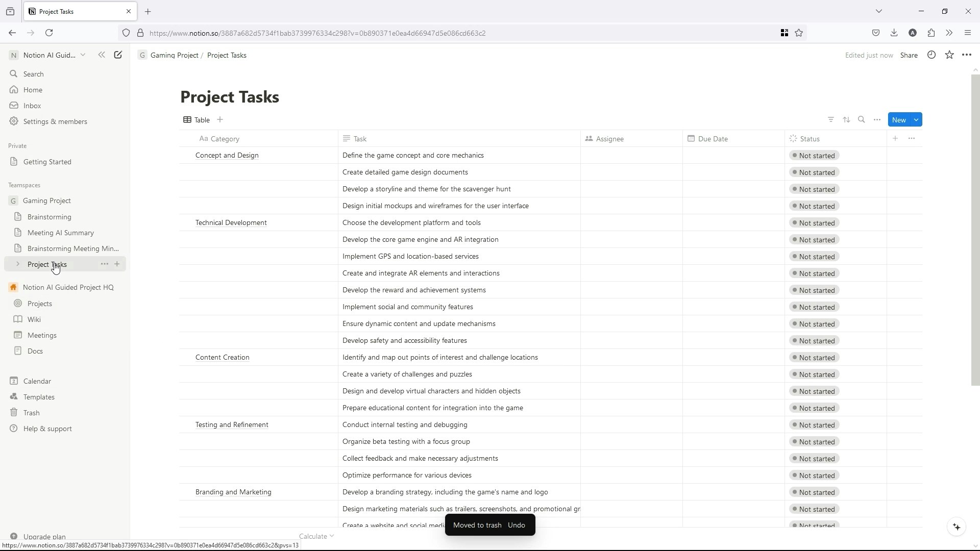Image resolution: width=980 pixels, height=551 pixels.
Task: Open the Gaming Project breadcrumb link
Action: (x=174, y=55)
